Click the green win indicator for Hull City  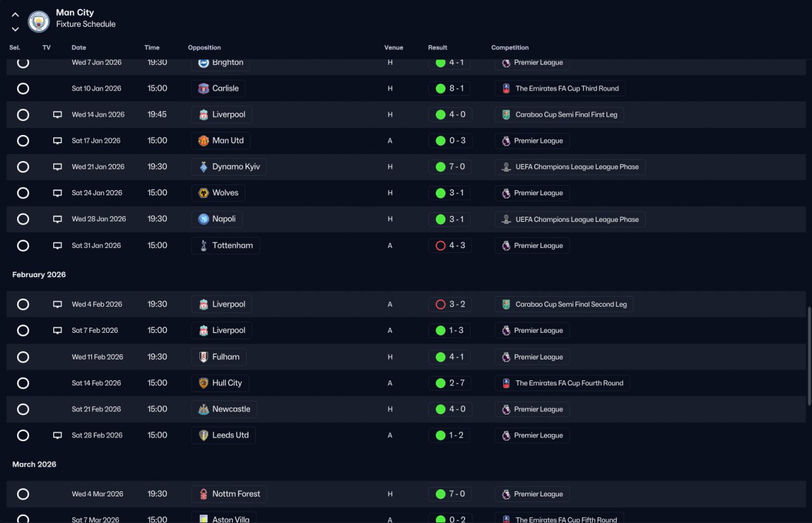pyautogui.click(x=440, y=383)
